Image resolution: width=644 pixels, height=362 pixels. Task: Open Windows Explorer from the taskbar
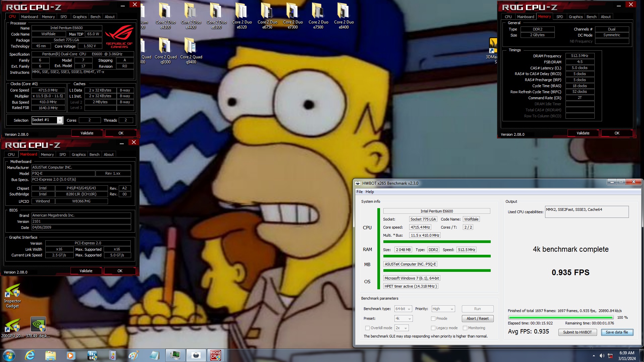pos(50,355)
